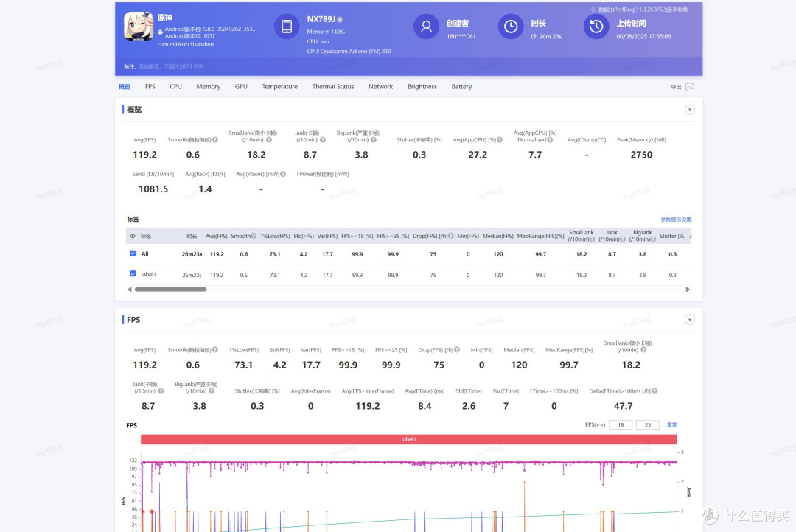Open SmallJank help icon in FPS section

643,350
